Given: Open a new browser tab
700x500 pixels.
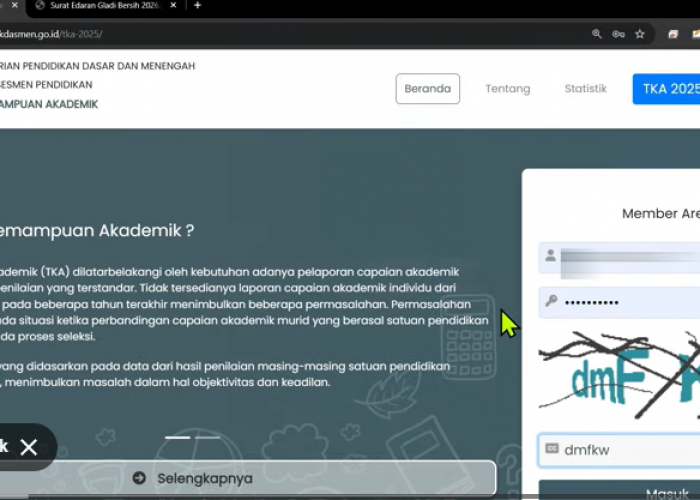Looking at the screenshot, I should click(x=197, y=5).
